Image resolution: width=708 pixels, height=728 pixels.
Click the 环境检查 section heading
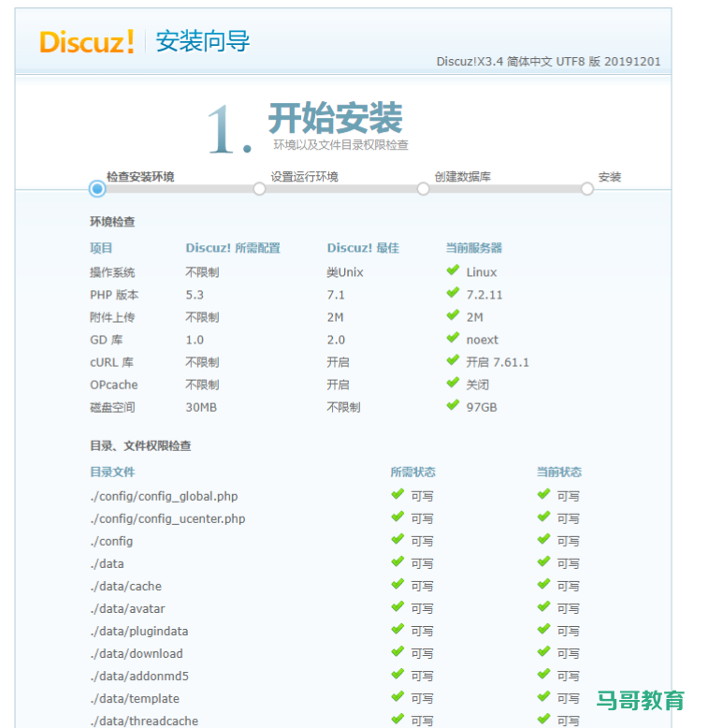pyautogui.click(x=112, y=222)
